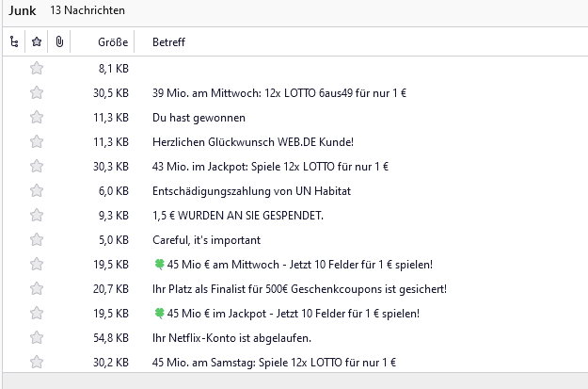Image resolution: width=588 pixels, height=389 pixels.
Task: Click the attachment paperclip column header
Action: coord(59,42)
